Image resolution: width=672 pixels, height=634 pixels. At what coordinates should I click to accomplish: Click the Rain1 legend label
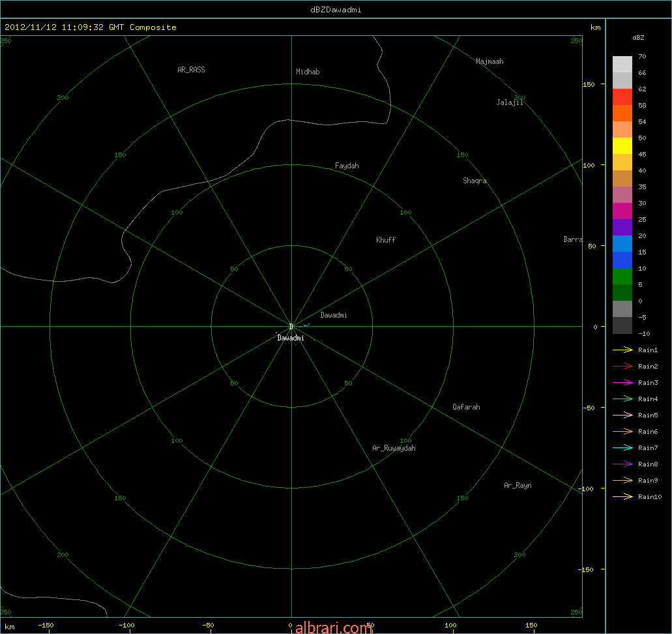(648, 350)
